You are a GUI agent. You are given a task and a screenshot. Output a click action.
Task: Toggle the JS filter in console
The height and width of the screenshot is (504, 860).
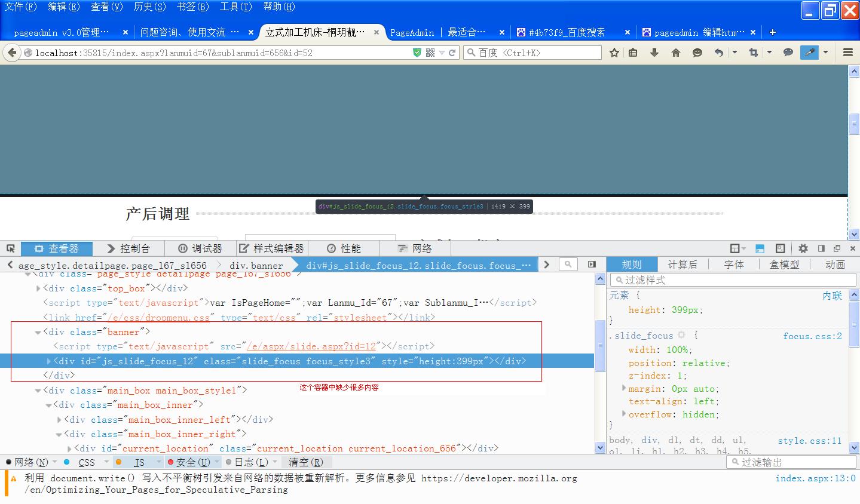(139, 462)
